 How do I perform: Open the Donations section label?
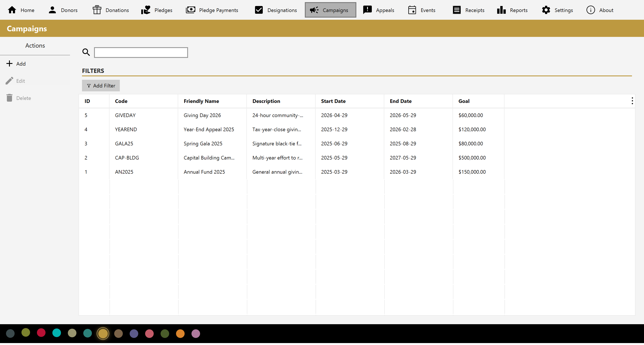pos(117,10)
